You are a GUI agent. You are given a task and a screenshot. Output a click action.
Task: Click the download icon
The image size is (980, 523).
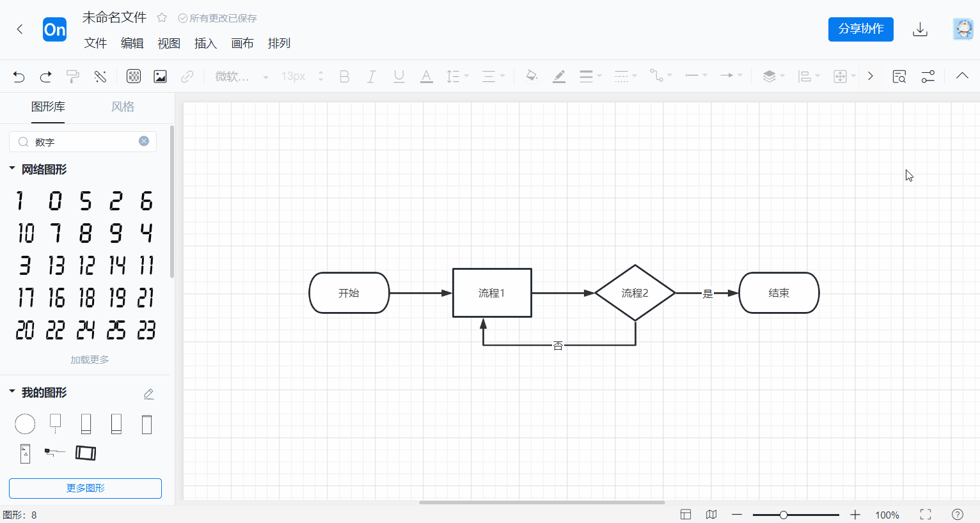(x=920, y=29)
